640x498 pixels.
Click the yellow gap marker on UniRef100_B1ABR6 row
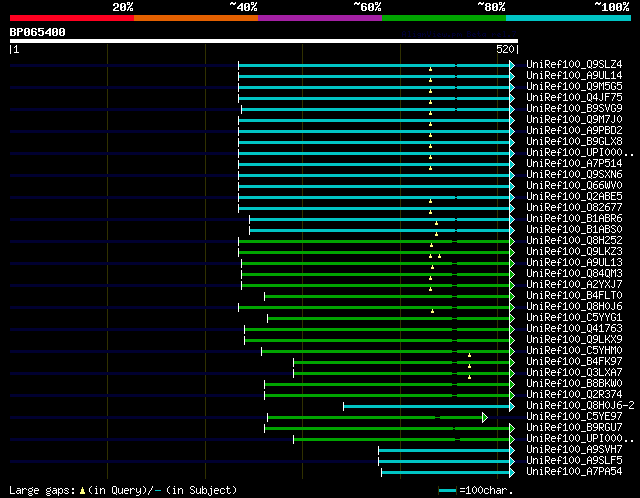(436, 223)
